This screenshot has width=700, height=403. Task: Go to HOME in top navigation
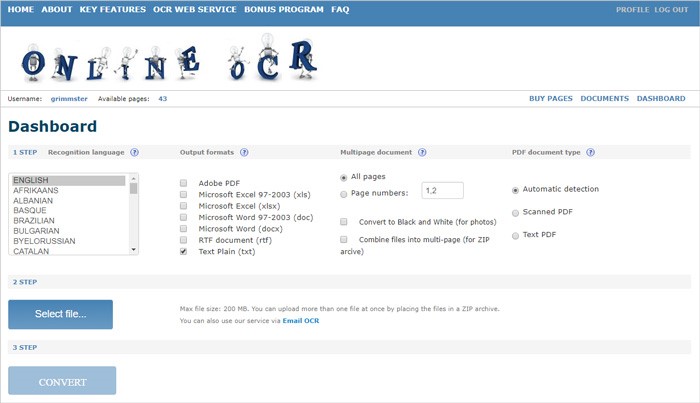point(21,9)
